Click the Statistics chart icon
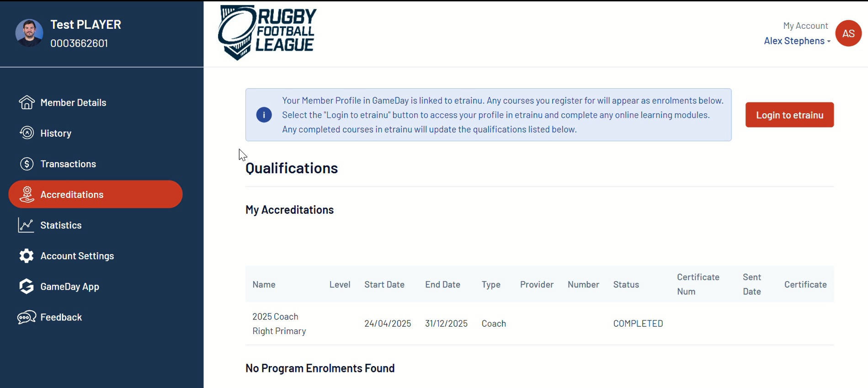 coord(26,225)
